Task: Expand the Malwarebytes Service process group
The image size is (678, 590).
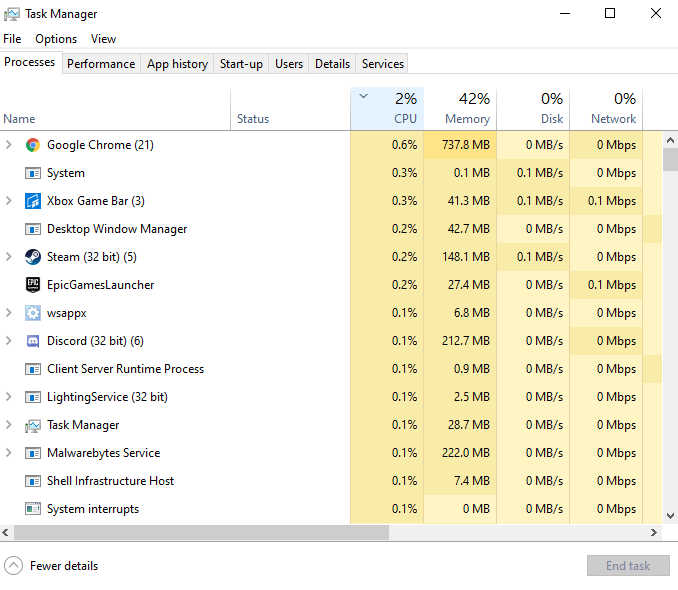Action: 8,453
